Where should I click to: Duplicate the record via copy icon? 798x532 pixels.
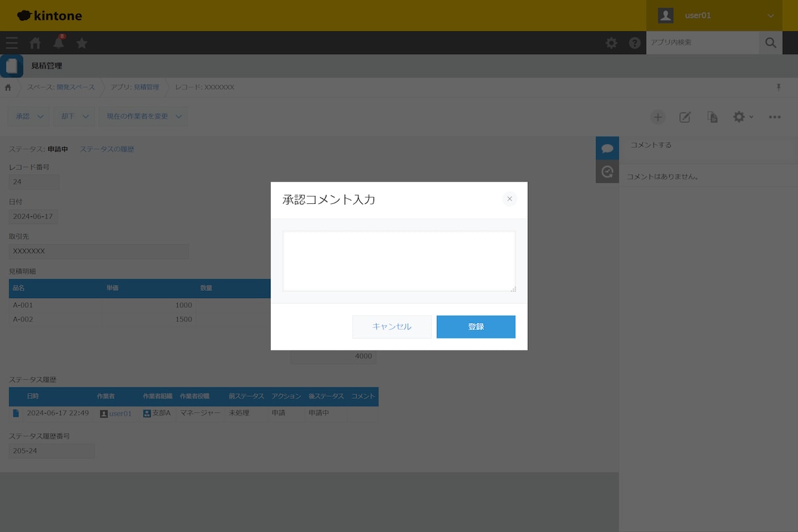pyautogui.click(x=712, y=117)
